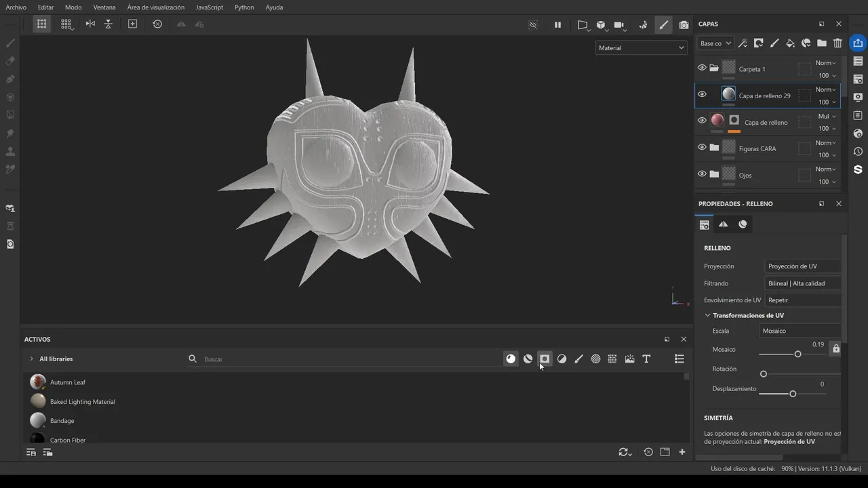Switch to rendering mode camera icon
The width and height of the screenshot is (868, 488).
pyautogui.click(x=684, y=24)
